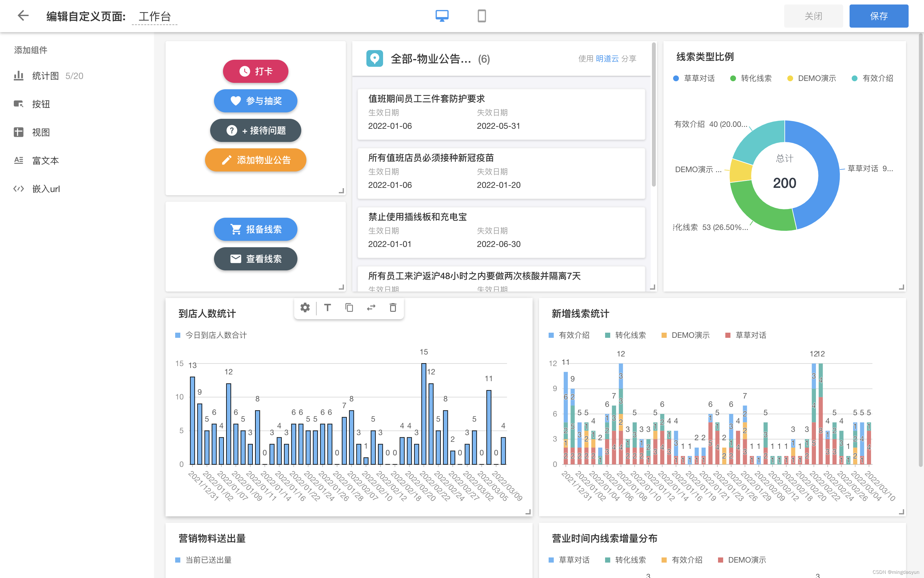This screenshot has height=578, width=924.
Task: Click resize handle of 物业公告 view card
Action: pyautogui.click(x=653, y=287)
